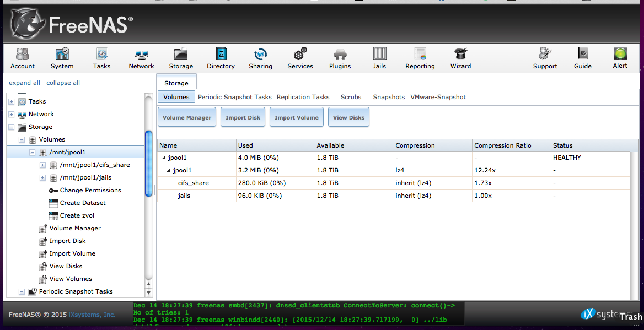Click Create Dataset in the tree
644x330 pixels.
tap(83, 203)
